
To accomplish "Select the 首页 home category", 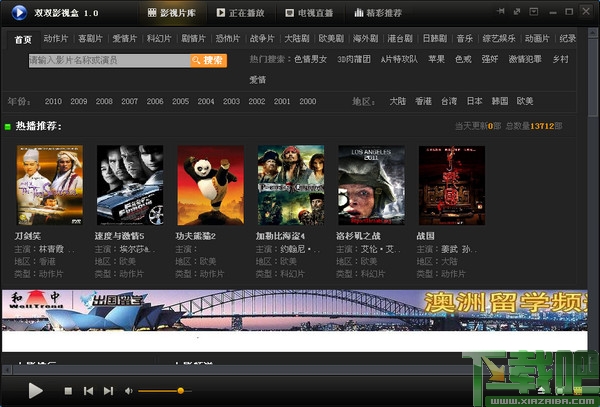I will point(23,39).
